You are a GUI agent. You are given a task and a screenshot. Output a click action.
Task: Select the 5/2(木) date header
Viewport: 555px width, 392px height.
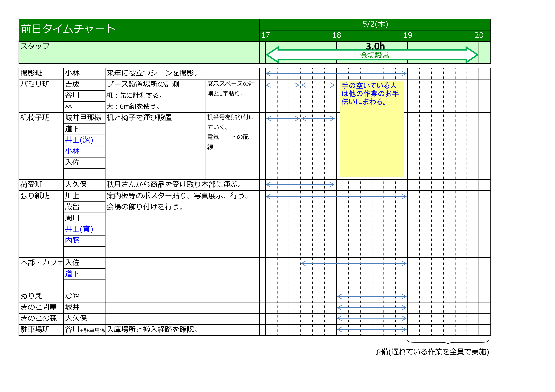375,24
